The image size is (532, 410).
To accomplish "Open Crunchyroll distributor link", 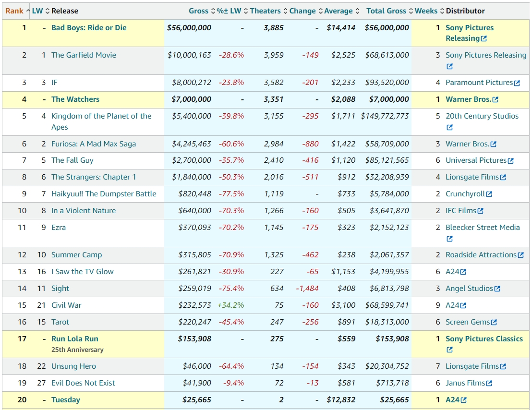I will tap(465, 194).
